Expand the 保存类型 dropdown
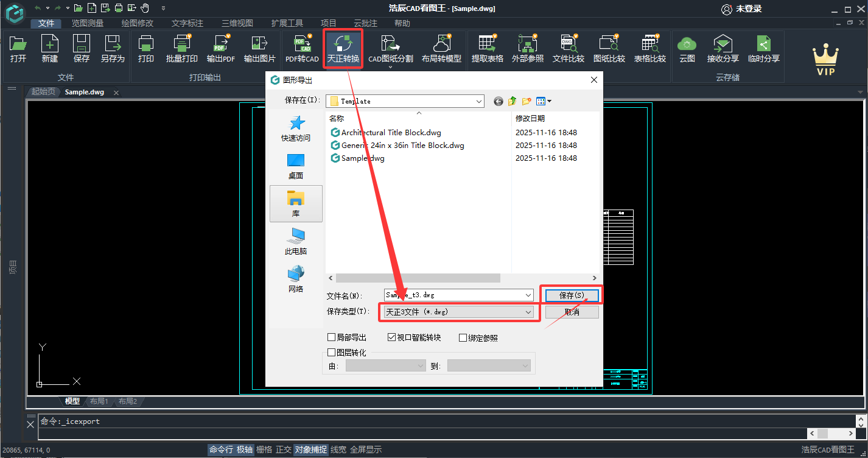This screenshot has height=458, width=868. point(528,312)
